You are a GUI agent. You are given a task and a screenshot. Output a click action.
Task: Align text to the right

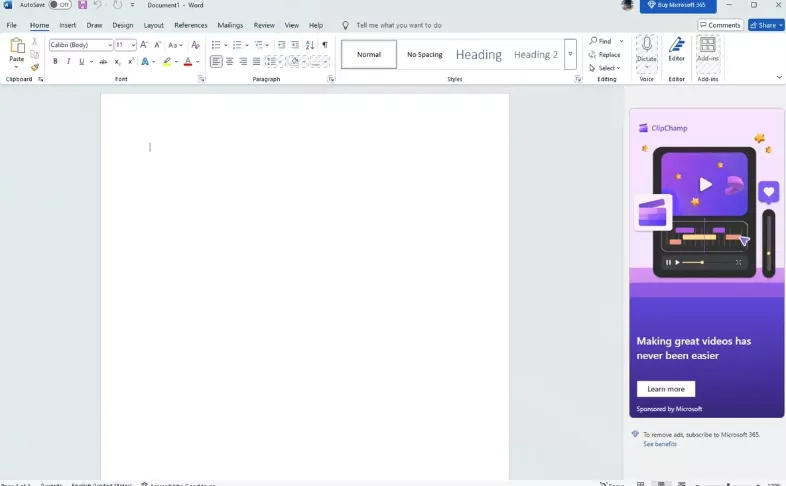(x=243, y=62)
